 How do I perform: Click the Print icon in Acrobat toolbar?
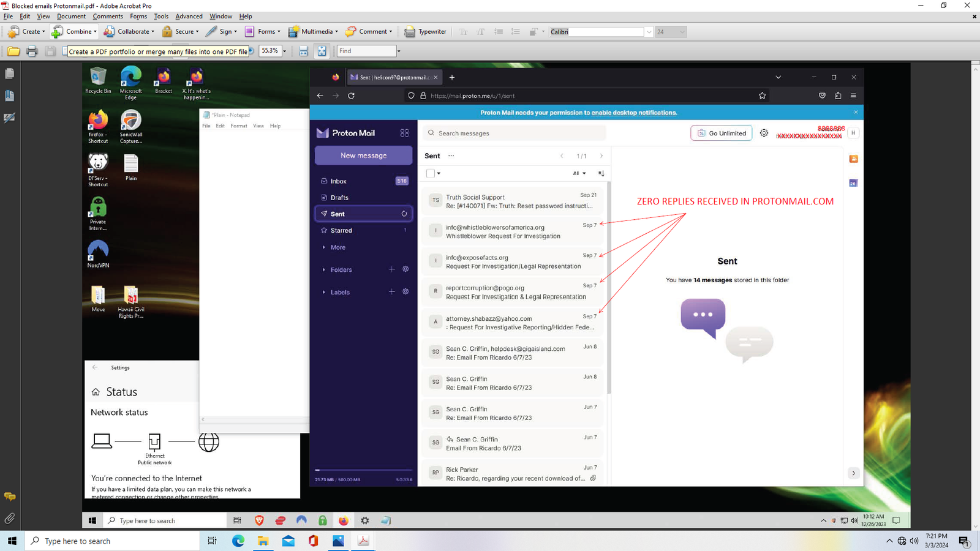[32, 51]
